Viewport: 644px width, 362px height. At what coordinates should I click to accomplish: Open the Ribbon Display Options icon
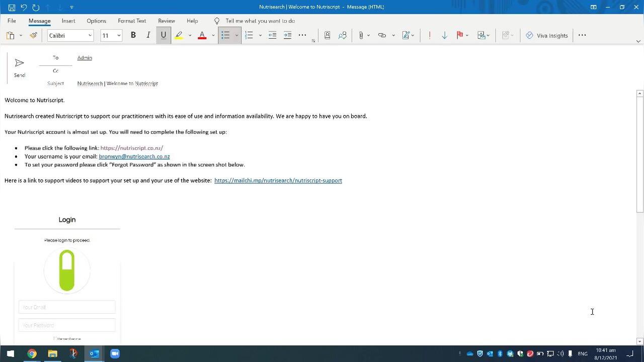click(x=594, y=7)
